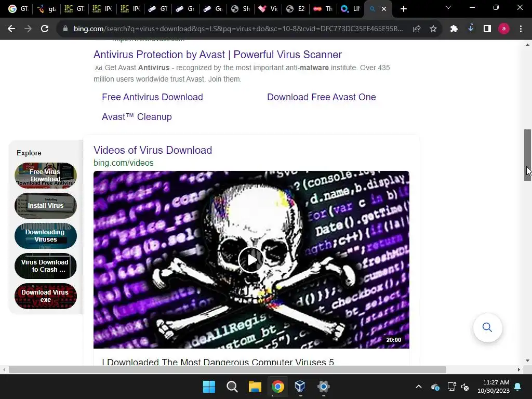The image size is (532, 399).
Task: Click the Chrome taskbar icon
Action: tap(277, 387)
